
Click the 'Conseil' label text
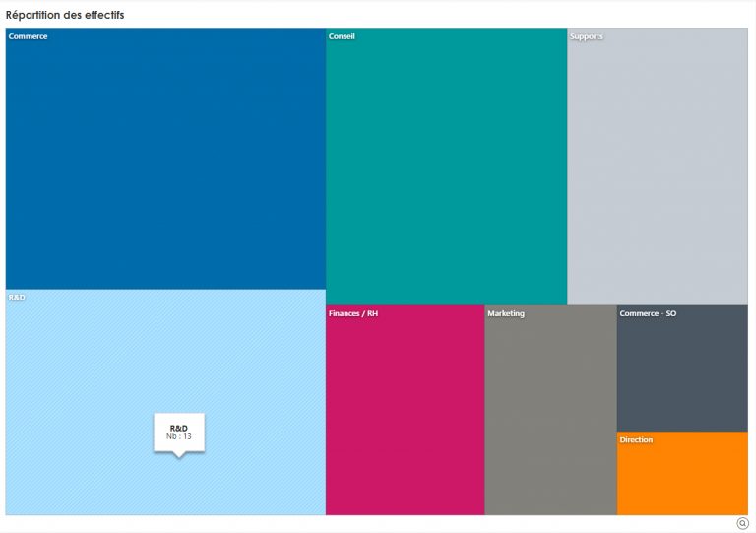342,36
